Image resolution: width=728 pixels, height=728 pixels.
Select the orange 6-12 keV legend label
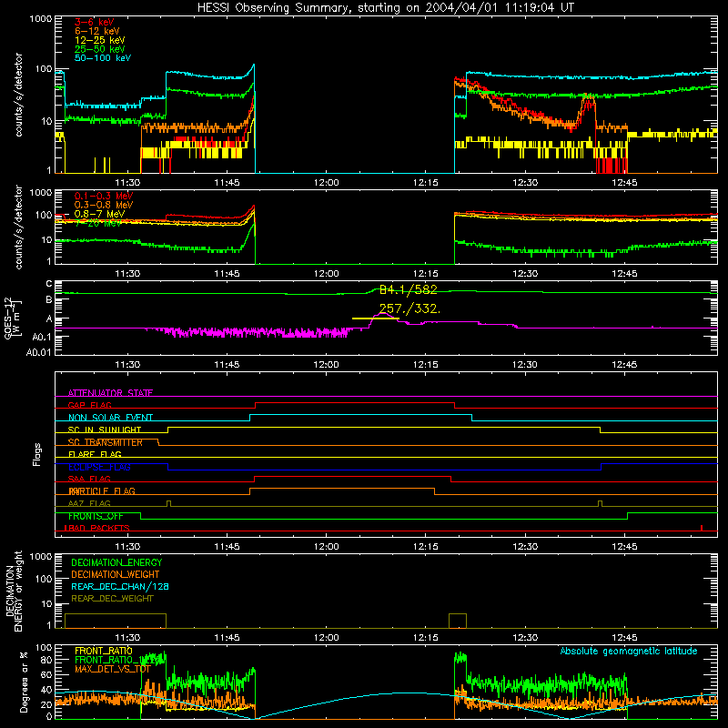[97, 31]
